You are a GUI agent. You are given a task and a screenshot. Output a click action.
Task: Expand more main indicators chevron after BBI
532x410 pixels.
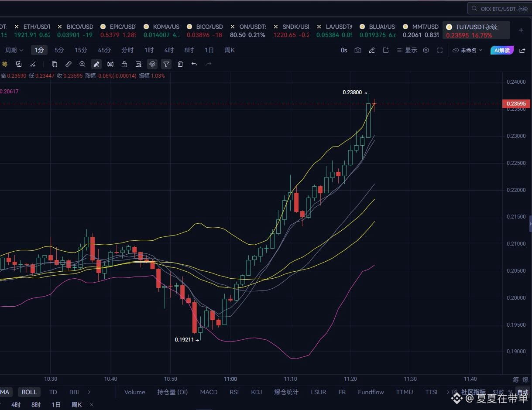coord(89,392)
